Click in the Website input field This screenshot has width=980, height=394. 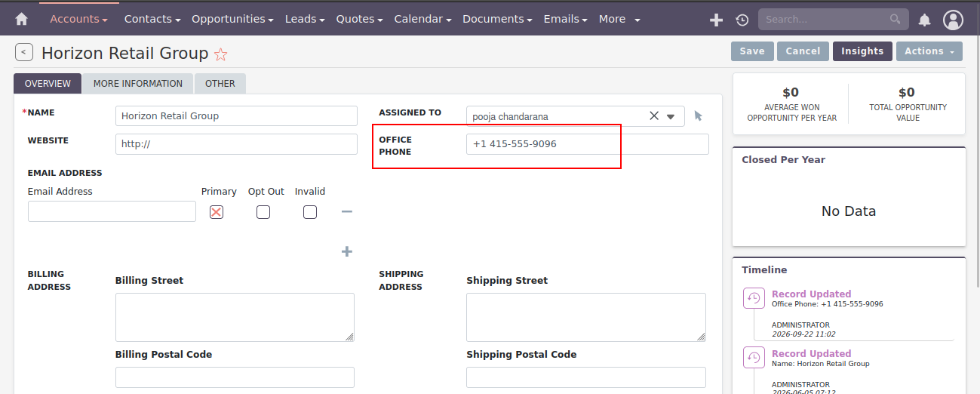[x=236, y=144]
